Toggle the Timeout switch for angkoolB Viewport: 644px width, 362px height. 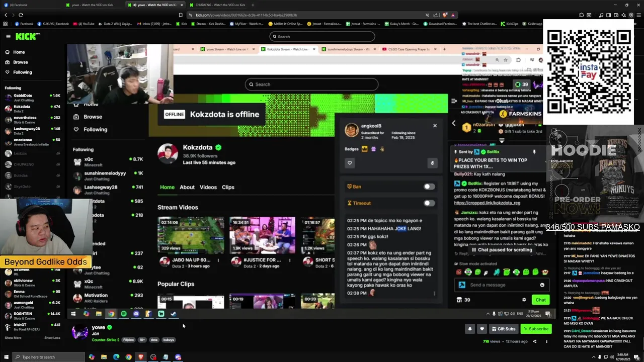coord(429,203)
